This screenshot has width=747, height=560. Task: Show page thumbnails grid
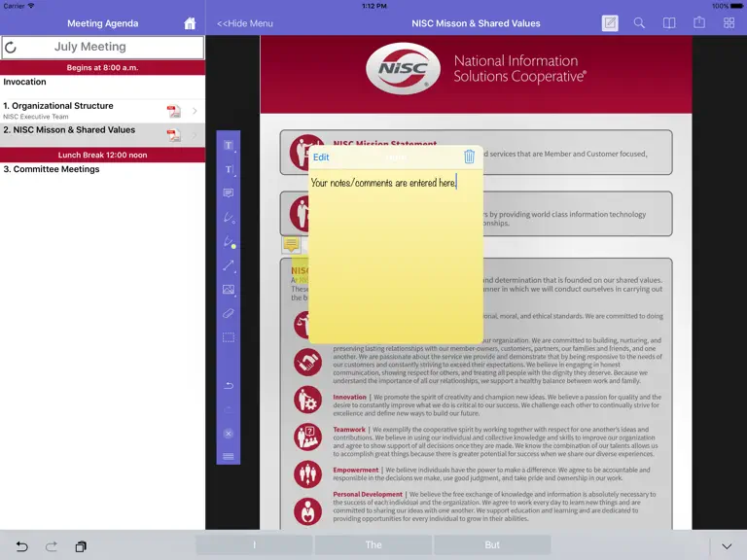[x=729, y=23]
